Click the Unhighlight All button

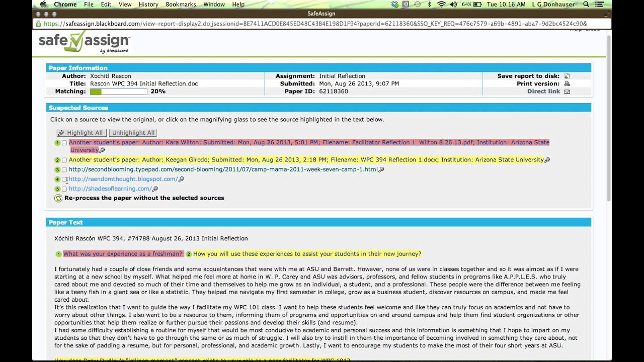point(133,133)
